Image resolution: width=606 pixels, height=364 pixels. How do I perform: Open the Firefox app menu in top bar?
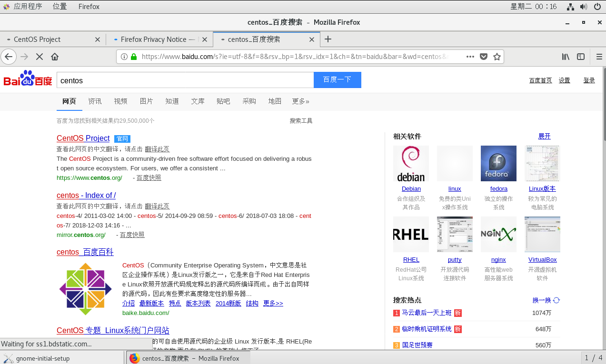(89, 6)
